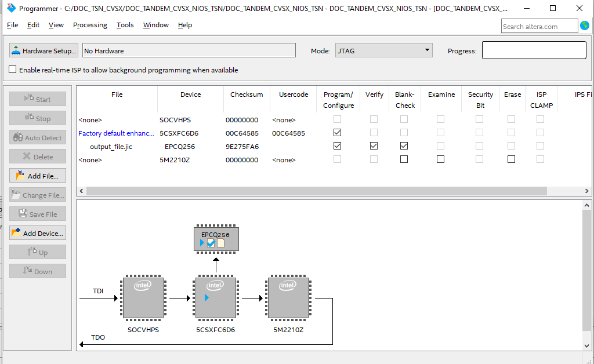Click the Start programming button
Screen dimensions: 594x364
[38, 99]
